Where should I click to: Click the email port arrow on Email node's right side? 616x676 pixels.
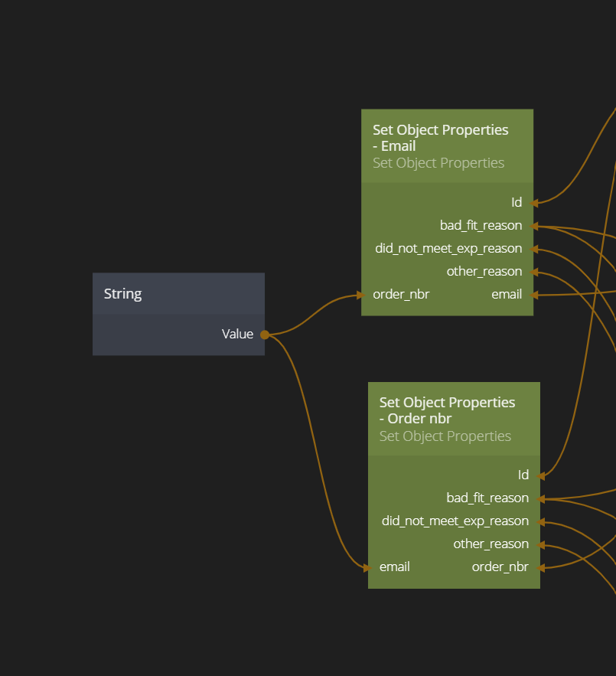coord(535,295)
